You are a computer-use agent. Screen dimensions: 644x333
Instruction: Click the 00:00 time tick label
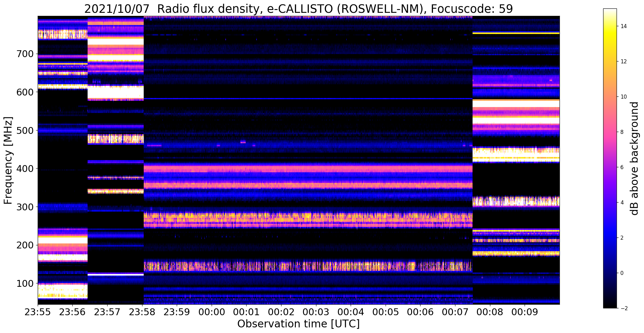click(212, 312)
